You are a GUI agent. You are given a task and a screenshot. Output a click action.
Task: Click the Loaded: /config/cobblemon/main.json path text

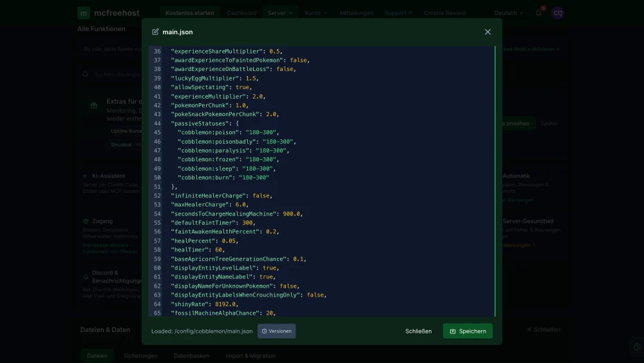[202, 331]
